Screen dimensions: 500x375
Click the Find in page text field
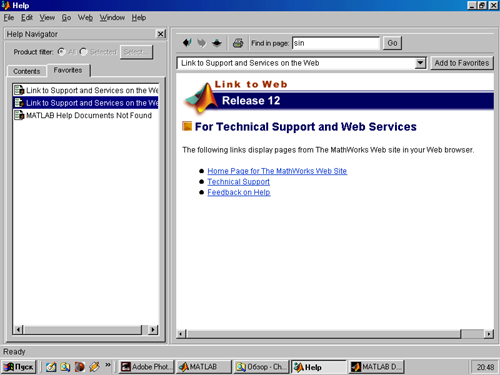pyautogui.click(x=336, y=43)
